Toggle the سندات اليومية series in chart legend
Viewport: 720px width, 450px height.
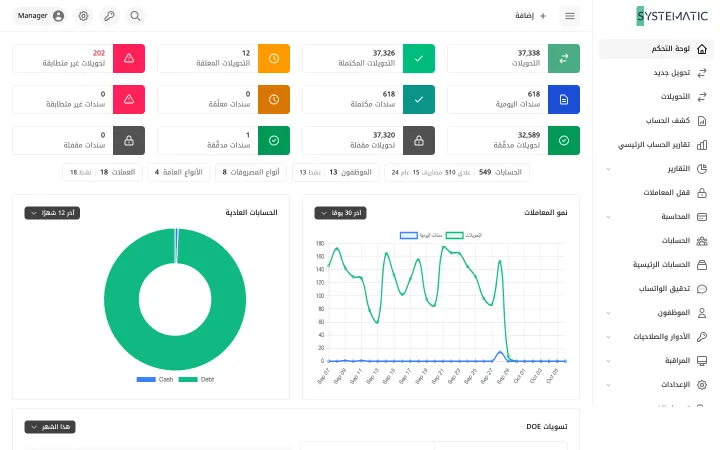(421, 235)
